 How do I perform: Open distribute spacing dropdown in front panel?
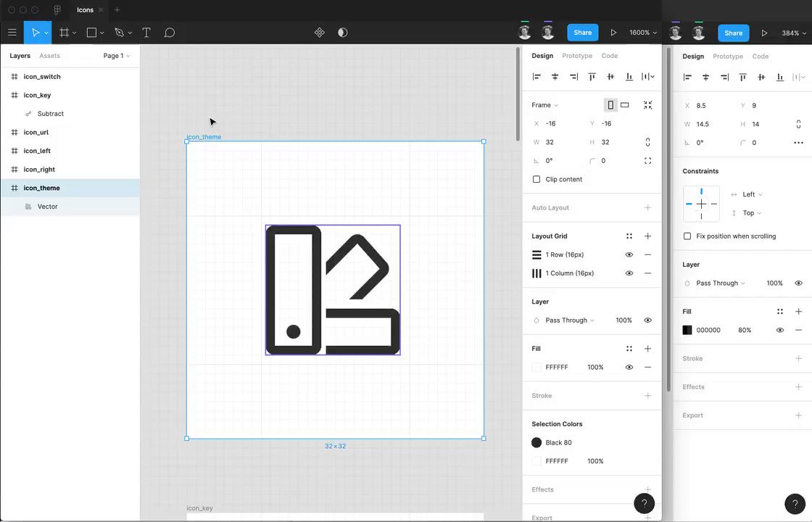tap(648, 77)
